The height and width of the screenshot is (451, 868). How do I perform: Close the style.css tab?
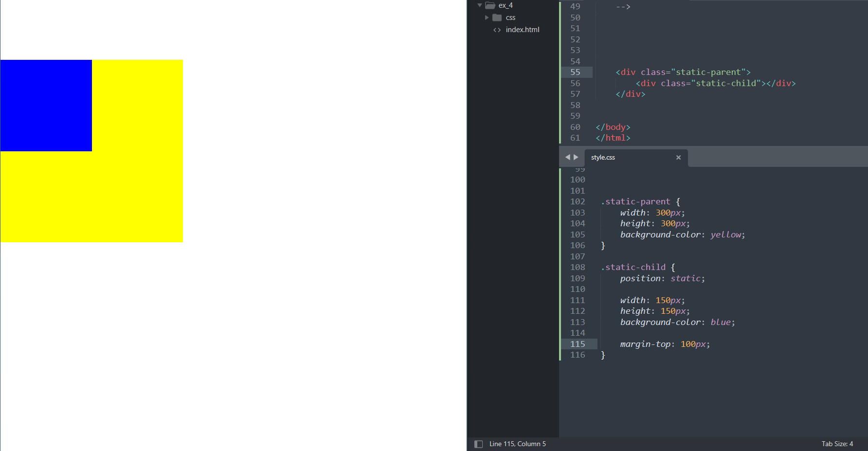678,158
